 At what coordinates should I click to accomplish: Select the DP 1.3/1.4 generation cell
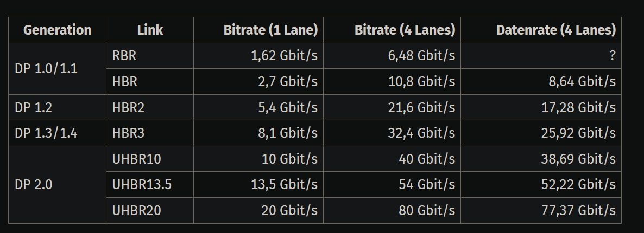[x=46, y=133]
